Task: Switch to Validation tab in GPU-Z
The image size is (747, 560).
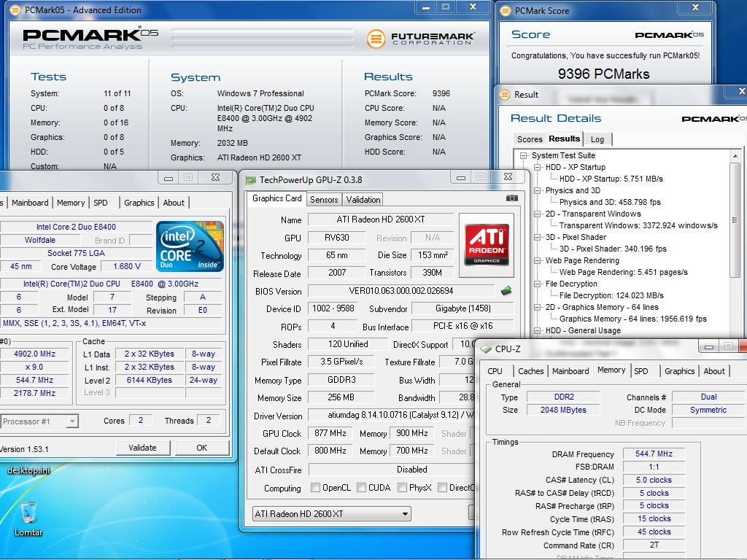Action: click(x=363, y=200)
